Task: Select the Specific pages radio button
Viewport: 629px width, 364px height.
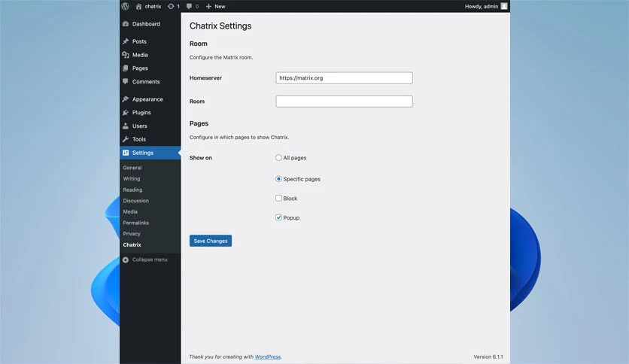Action: click(x=278, y=179)
